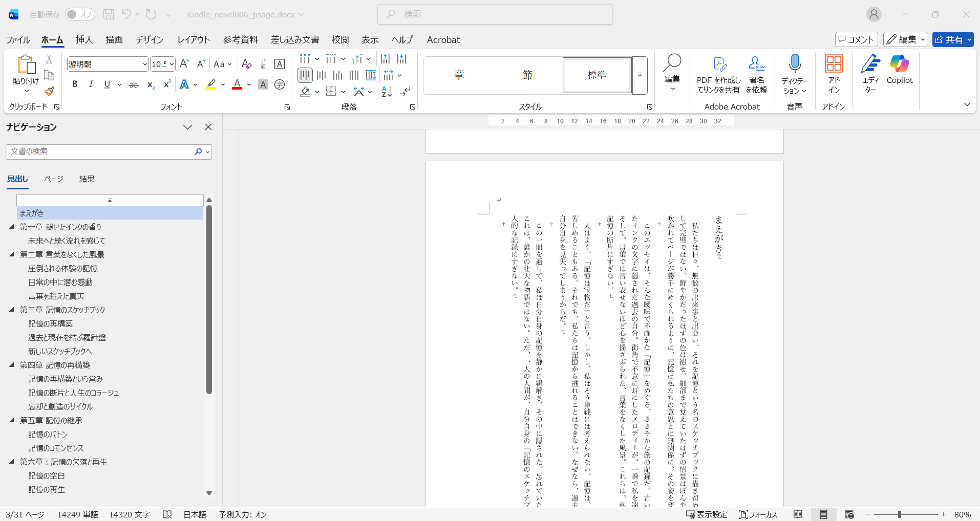Click the Format Painter brush icon
The width and height of the screenshot is (980, 521).
coord(49,92)
